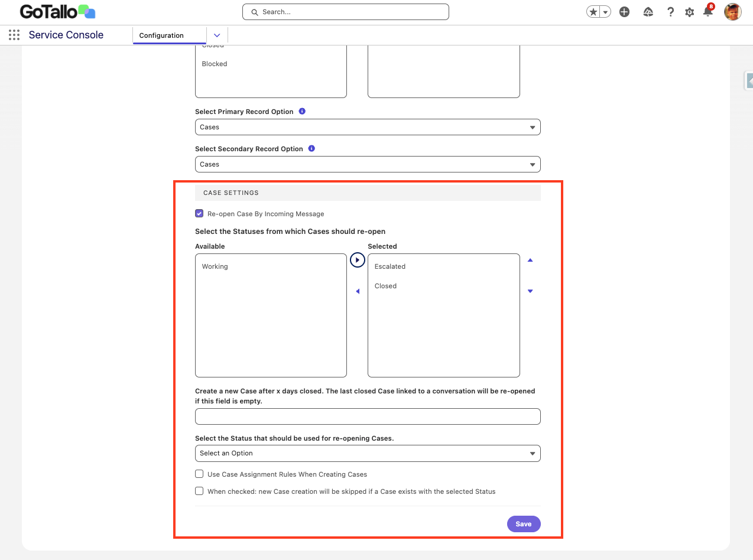Open the App Launcher grid icon
This screenshot has width=753, height=560.
tap(14, 35)
